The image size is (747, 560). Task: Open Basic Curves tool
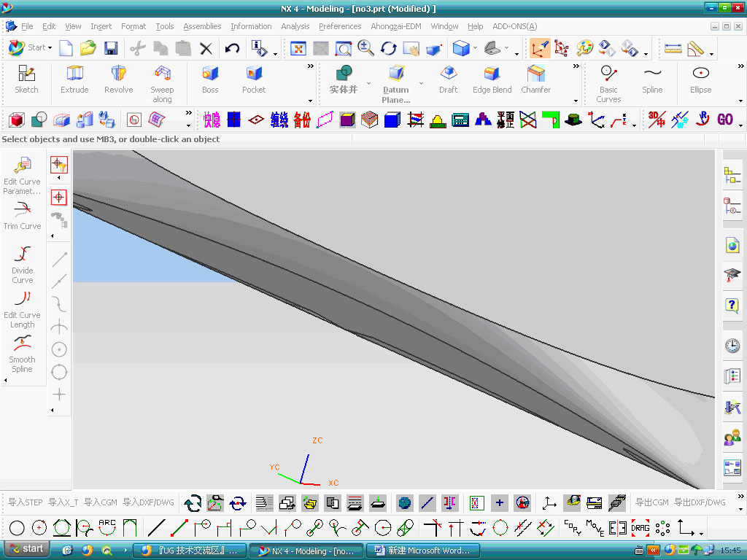pos(608,84)
